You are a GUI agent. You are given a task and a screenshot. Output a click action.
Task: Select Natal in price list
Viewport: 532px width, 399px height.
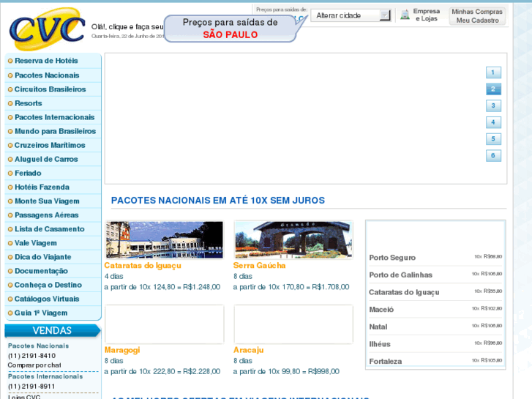click(378, 327)
